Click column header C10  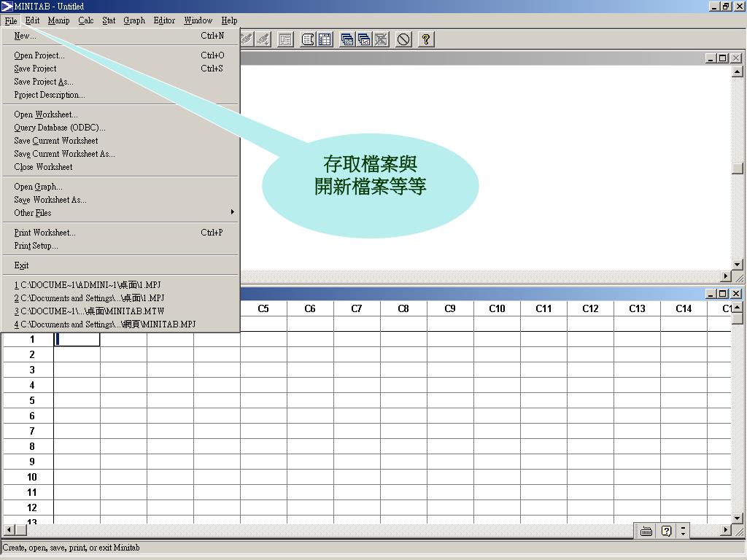coord(497,308)
